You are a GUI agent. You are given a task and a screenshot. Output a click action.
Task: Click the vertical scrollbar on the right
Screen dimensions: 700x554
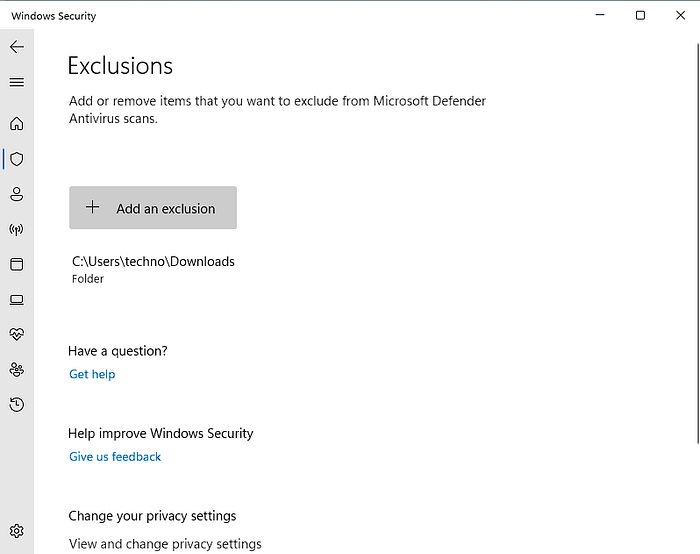(698, 243)
